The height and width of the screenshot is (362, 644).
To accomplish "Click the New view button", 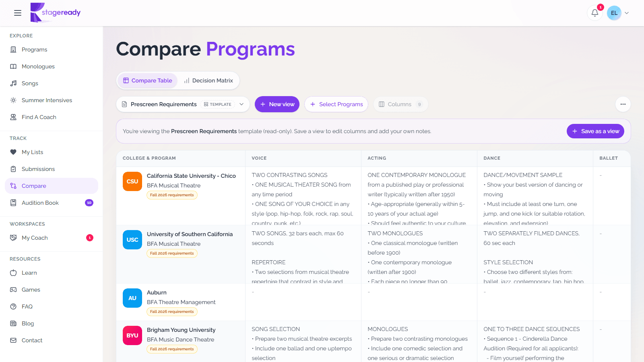I will point(277,104).
